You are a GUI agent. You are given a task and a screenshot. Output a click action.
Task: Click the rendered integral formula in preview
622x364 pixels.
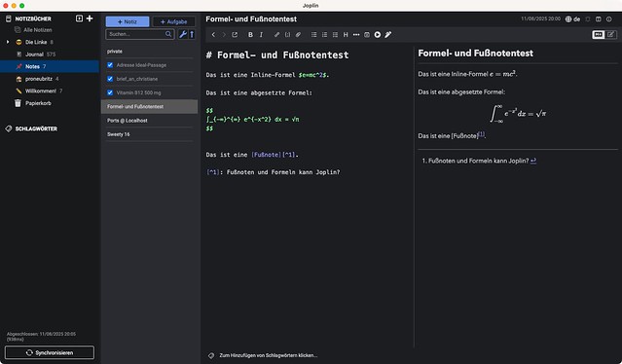click(x=518, y=114)
